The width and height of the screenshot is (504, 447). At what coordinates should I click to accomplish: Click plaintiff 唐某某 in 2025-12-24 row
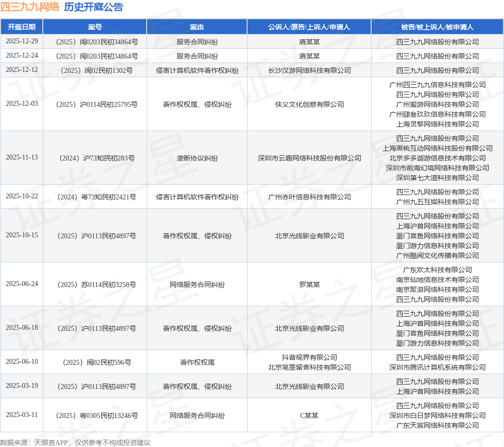tap(309, 56)
